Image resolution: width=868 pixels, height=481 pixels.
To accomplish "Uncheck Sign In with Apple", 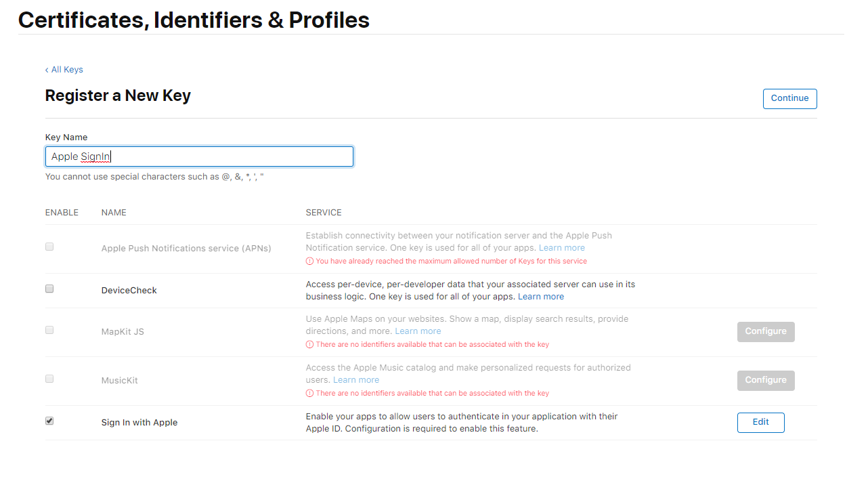I will click(49, 421).
